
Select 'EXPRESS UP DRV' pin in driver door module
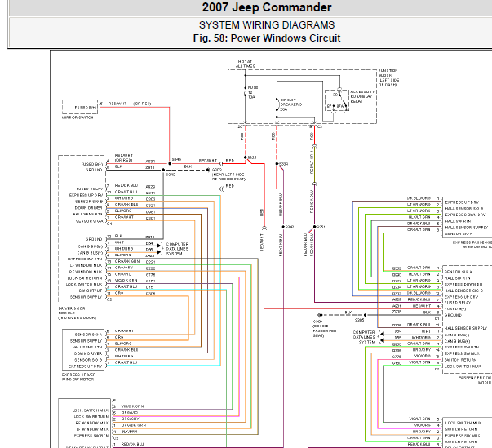click(x=86, y=195)
